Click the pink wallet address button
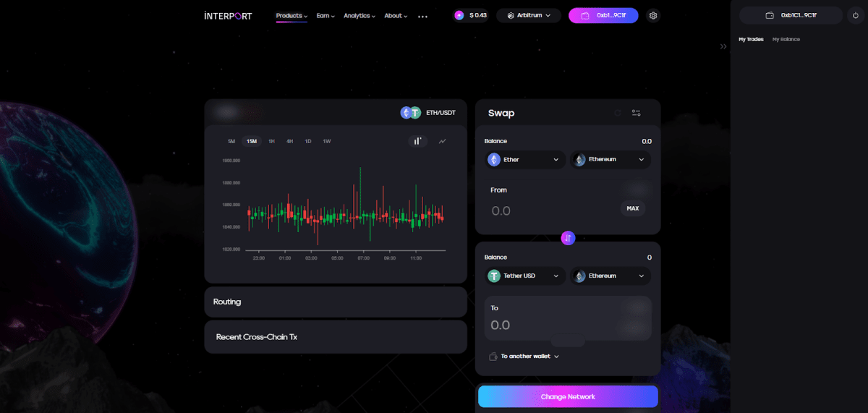 point(603,15)
